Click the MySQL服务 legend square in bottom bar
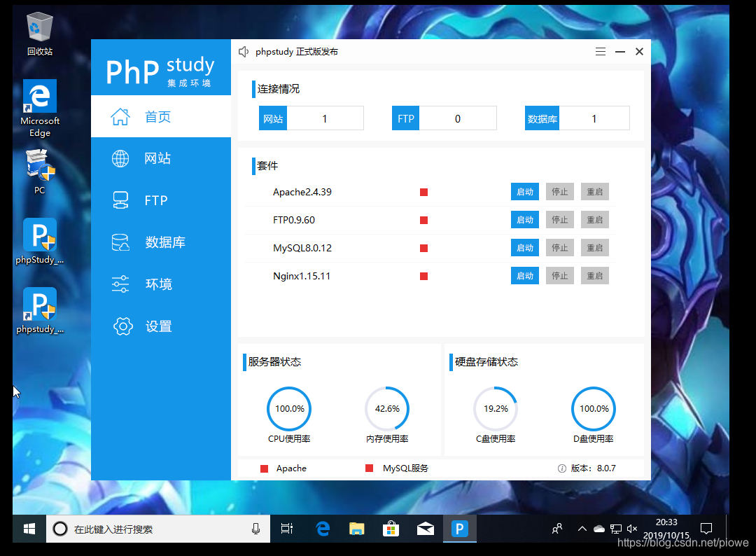Screen dimensions: 756x556 [369, 468]
